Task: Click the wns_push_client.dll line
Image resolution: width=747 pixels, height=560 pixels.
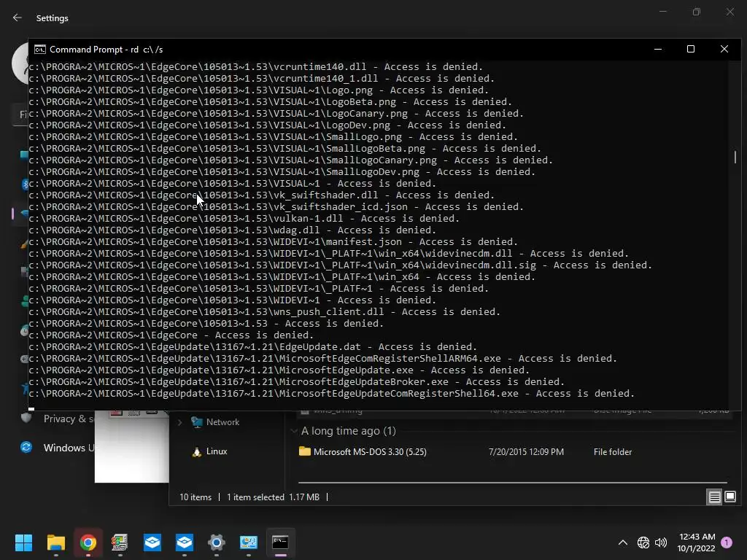Action: (x=264, y=312)
